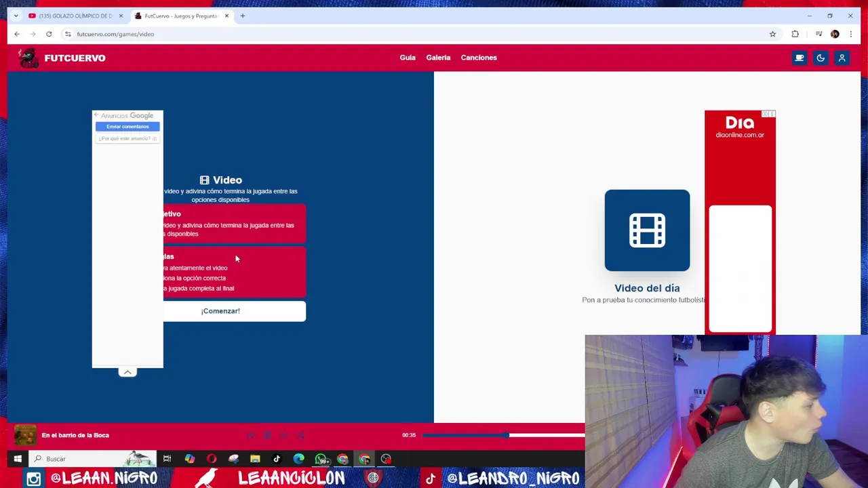The image size is (868, 488).
Task: Open Opera browser from the taskbar
Action: pyautogui.click(x=211, y=459)
